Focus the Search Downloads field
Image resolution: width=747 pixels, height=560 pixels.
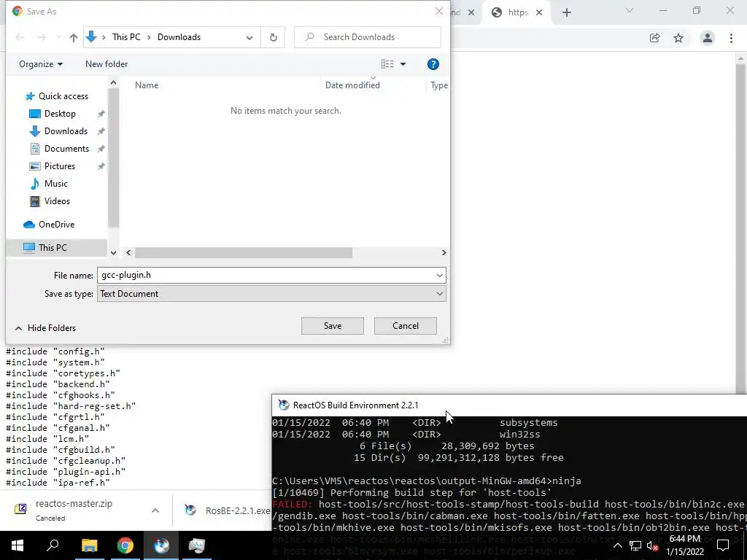(x=368, y=37)
